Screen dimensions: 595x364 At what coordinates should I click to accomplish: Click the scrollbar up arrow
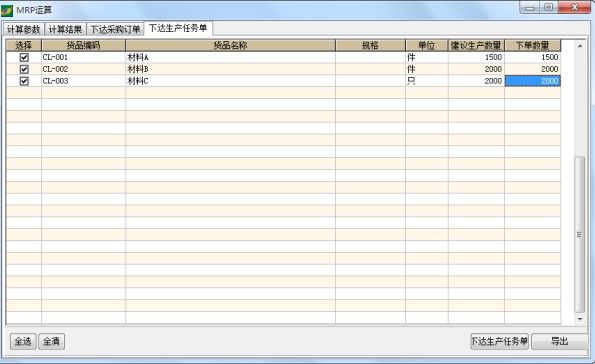580,46
